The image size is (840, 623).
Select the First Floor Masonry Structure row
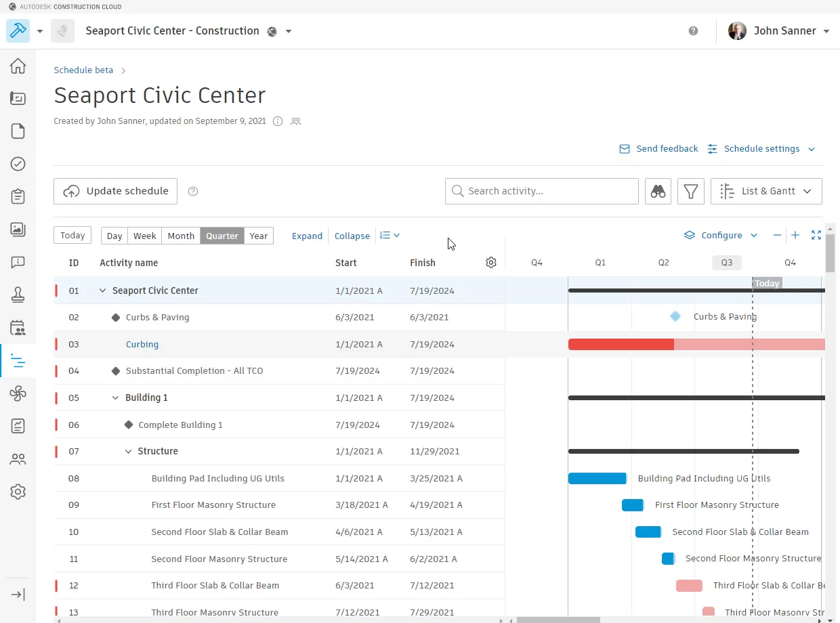tap(279, 505)
